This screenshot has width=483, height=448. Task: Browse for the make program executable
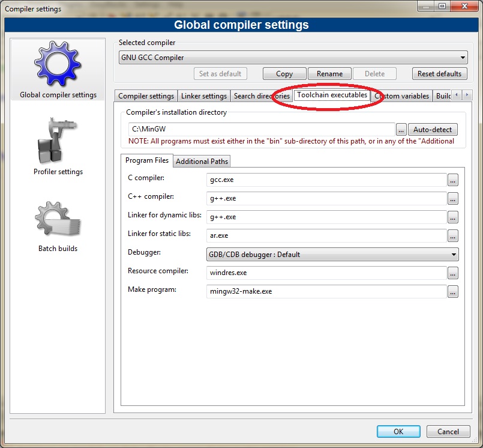point(452,292)
